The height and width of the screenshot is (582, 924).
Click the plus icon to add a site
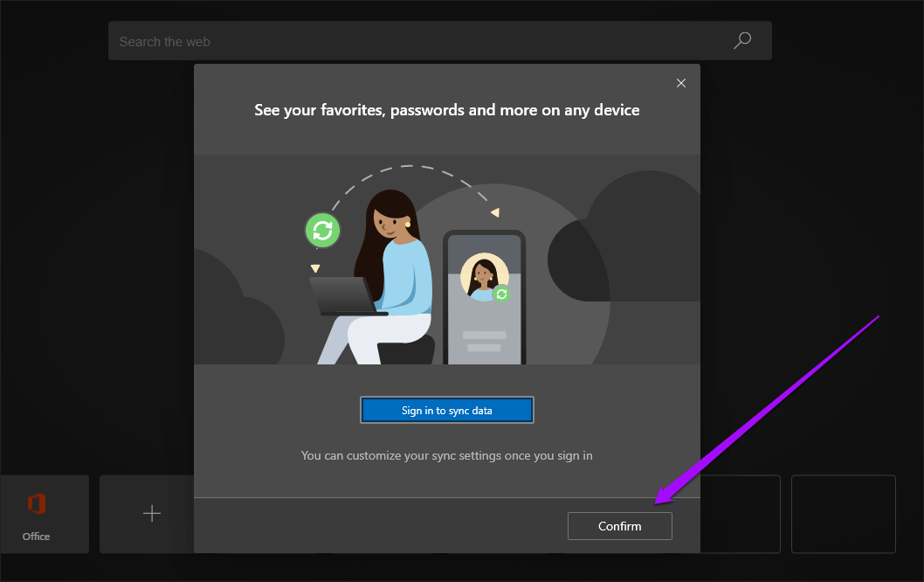tap(152, 514)
